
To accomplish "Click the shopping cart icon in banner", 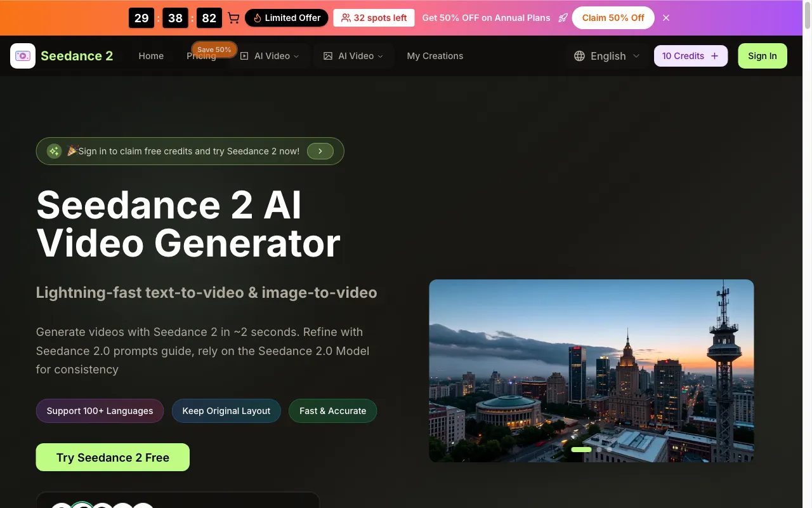I will (x=233, y=18).
